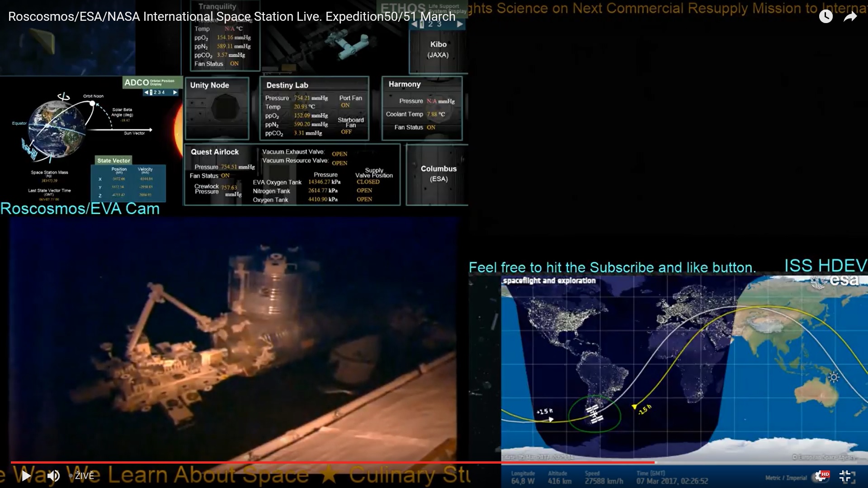Image resolution: width=868 pixels, height=488 pixels.
Task: Select the State Vector tab label
Action: tap(113, 160)
